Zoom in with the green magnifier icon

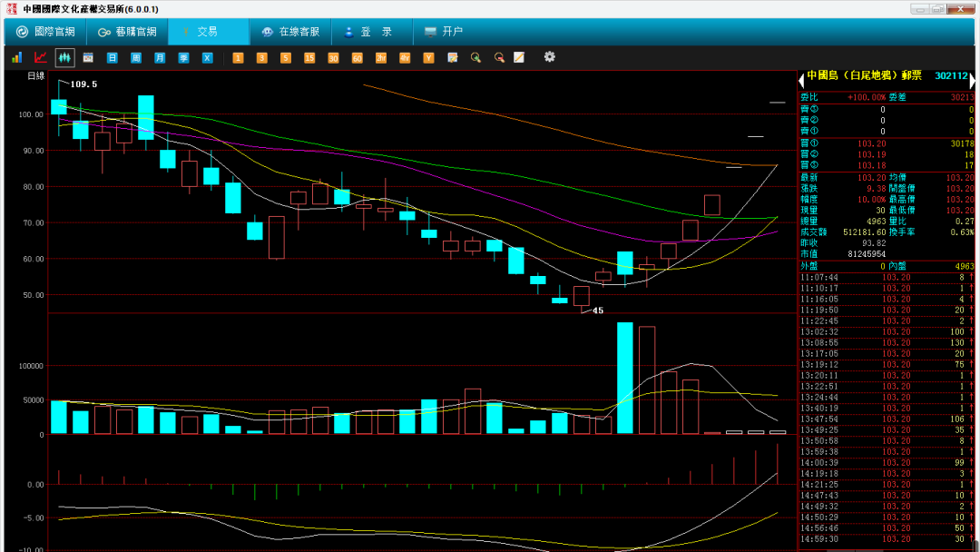475,57
